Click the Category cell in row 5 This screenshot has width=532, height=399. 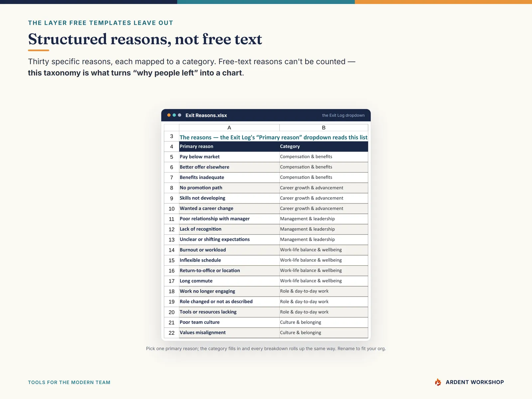coord(324,157)
